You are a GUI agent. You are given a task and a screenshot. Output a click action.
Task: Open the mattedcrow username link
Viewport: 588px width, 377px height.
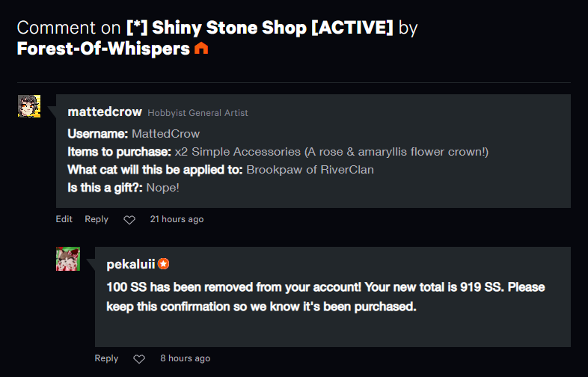(105, 111)
